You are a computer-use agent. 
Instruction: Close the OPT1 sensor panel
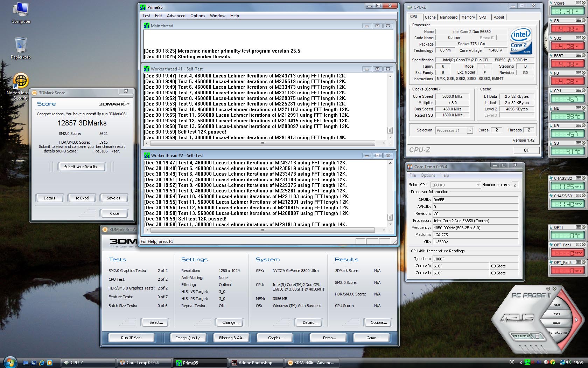pos(583,227)
